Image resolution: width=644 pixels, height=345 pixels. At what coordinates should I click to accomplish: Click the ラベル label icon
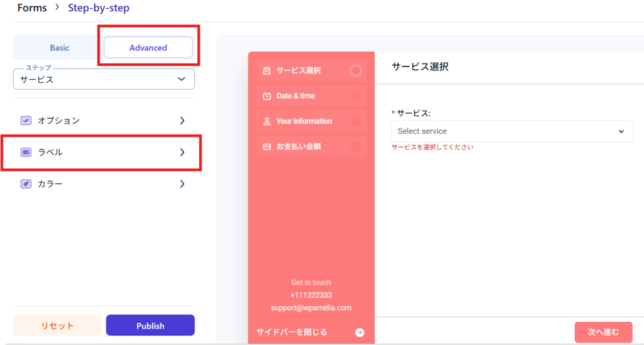pyautogui.click(x=26, y=152)
